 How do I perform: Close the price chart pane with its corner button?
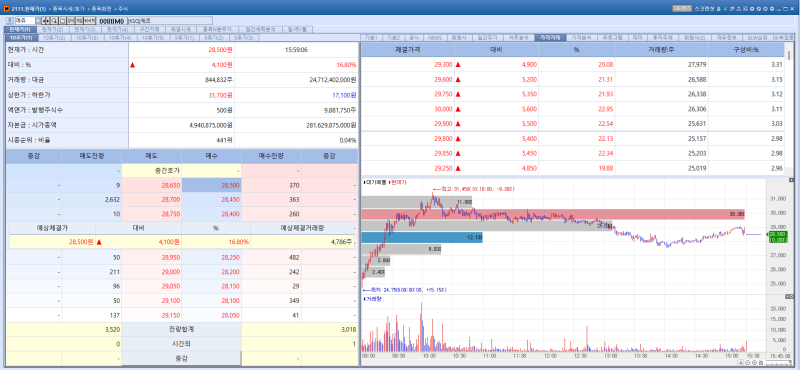click(791, 180)
